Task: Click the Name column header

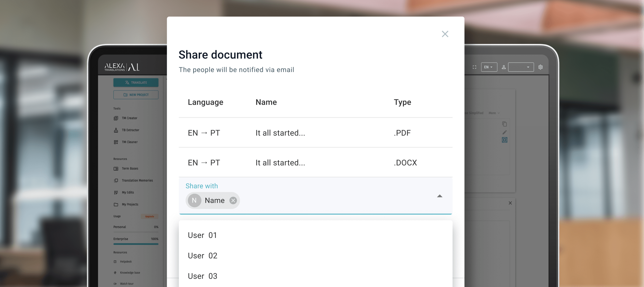Action: click(266, 102)
